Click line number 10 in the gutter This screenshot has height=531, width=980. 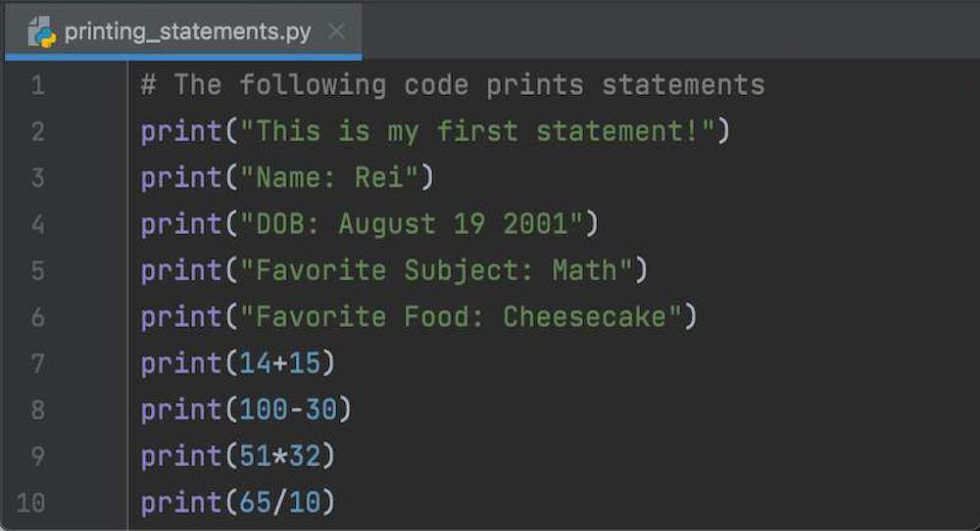coord(30,504)
